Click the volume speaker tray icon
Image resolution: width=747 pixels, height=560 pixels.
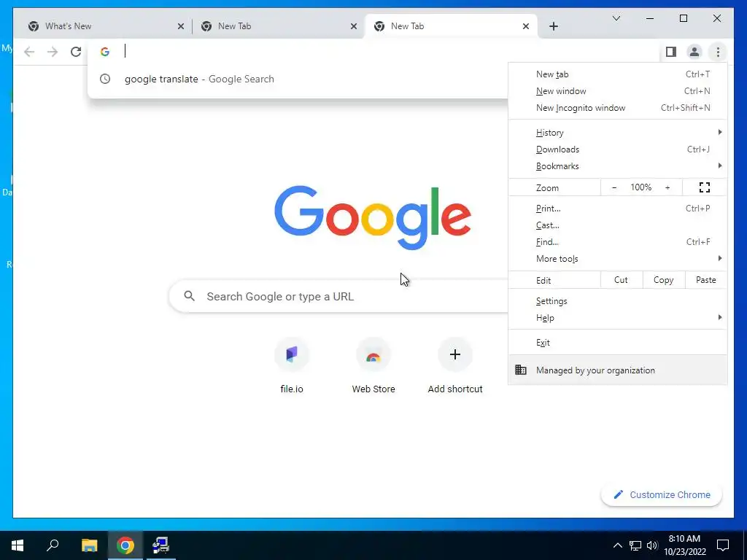click(x=651, y=545)
